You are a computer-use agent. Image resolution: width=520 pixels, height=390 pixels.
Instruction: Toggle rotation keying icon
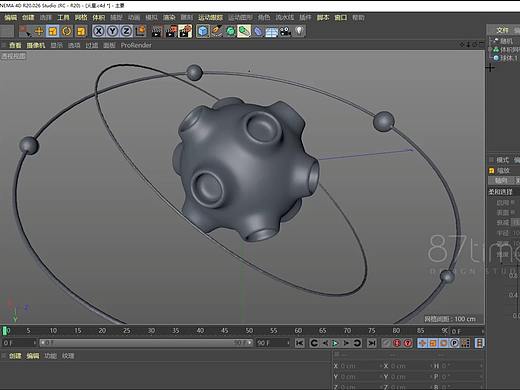tap(444, 343)
